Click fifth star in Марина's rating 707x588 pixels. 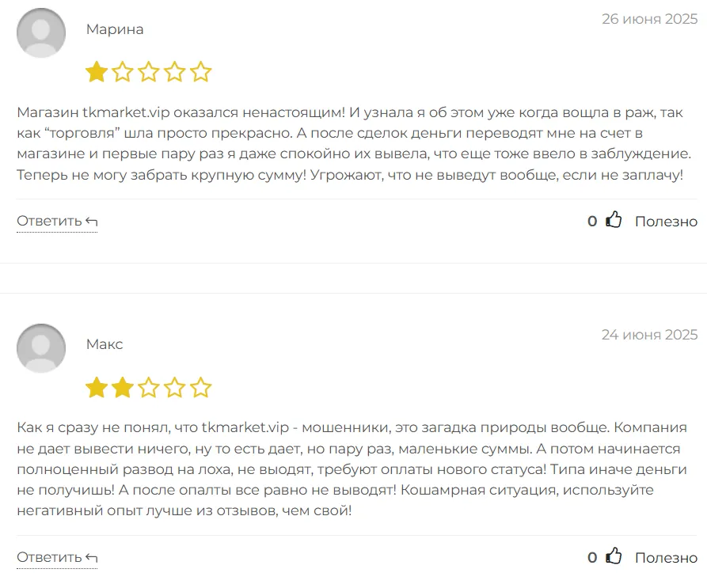(201, 73)
